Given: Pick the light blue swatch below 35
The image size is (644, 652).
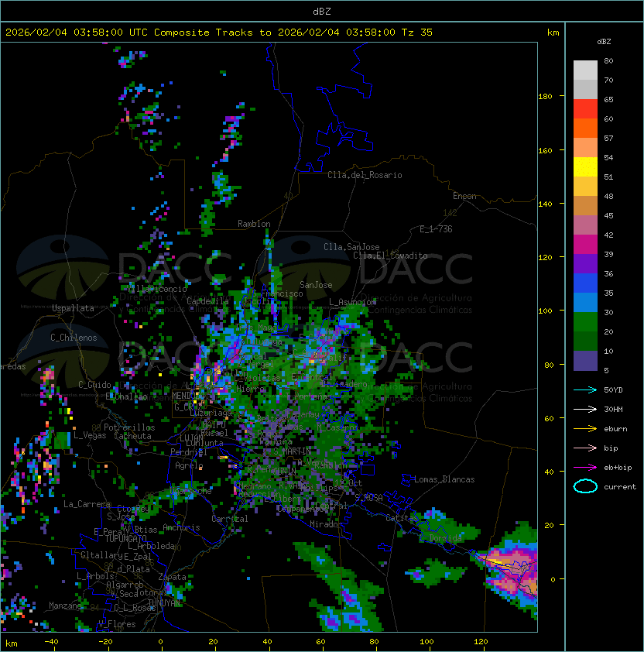Looking at the screenshot, I should [x=585, y=303].
